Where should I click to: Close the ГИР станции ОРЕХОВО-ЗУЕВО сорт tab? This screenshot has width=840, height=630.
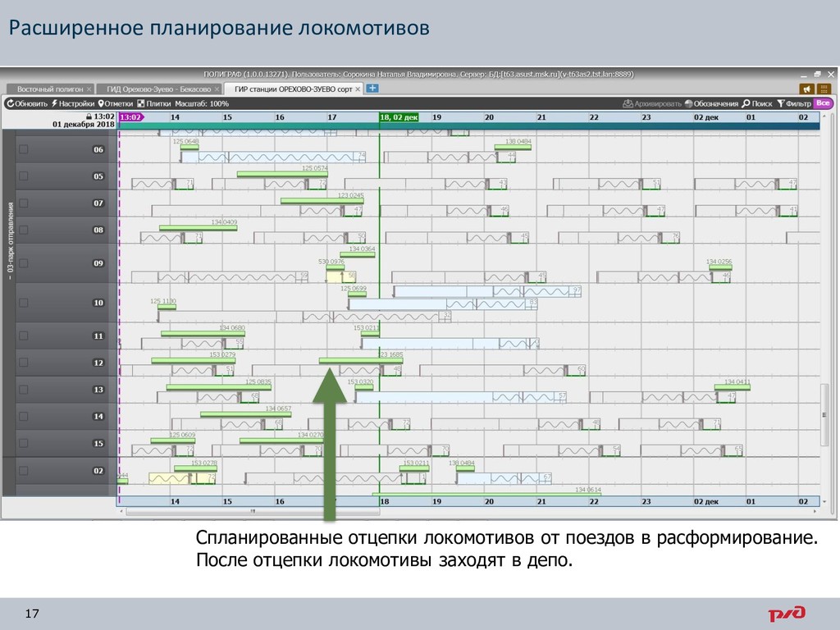pyautogui.click(x=358, y=89)
